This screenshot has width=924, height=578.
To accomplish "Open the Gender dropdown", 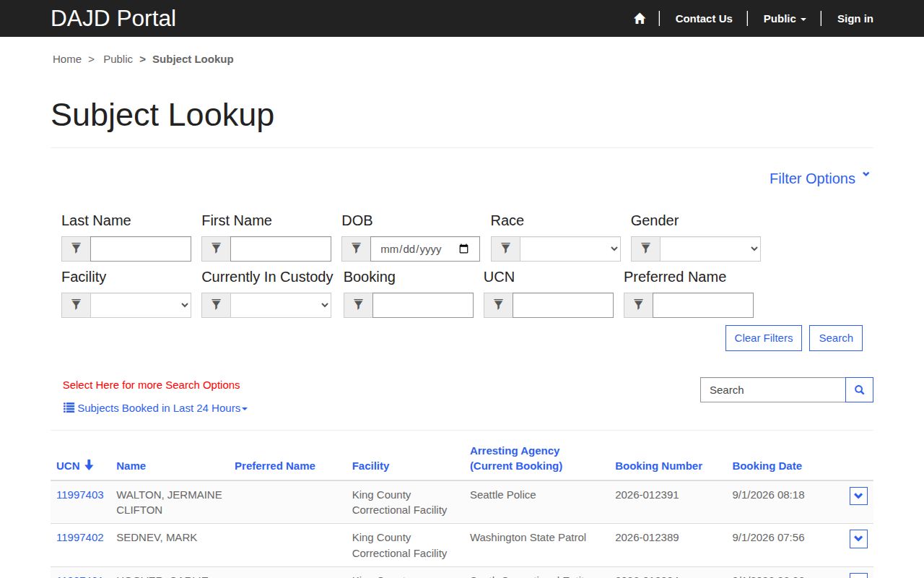I will pos(710,249).
